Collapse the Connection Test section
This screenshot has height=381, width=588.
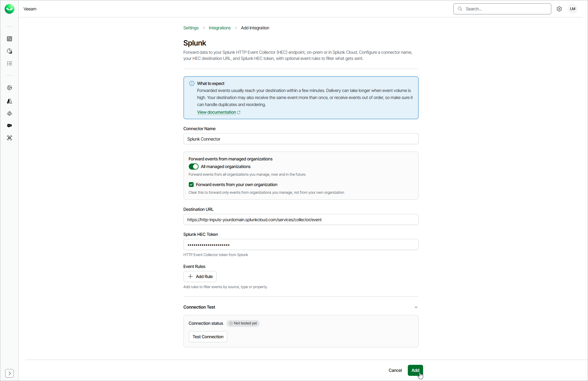[x=416, y=307]
